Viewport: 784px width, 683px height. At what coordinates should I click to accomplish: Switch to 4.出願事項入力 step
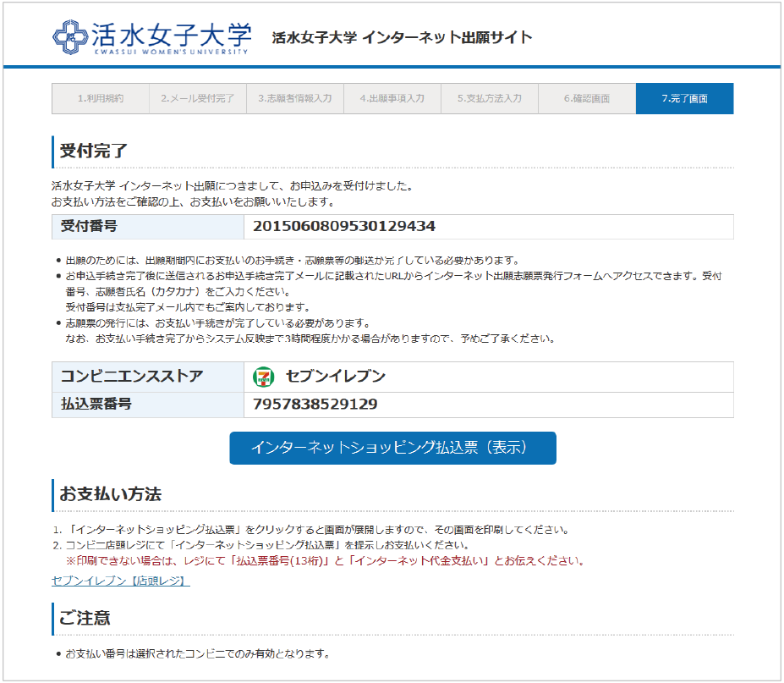coord(392,98)
